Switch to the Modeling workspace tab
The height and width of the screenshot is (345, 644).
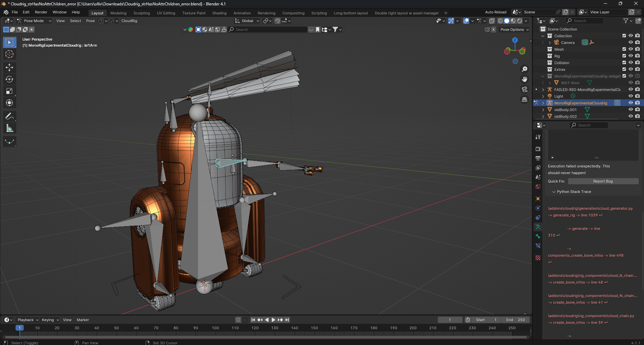tap(118, 13)
